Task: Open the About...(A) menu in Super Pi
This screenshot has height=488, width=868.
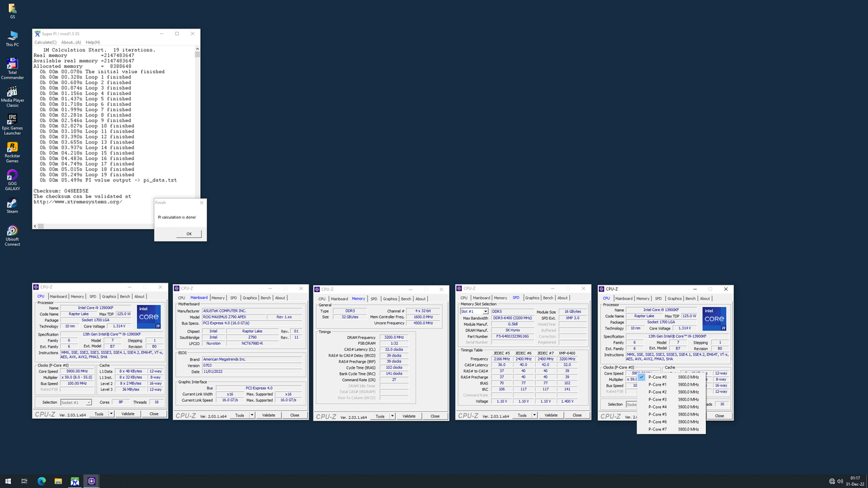Action: [x=71, y=42]
